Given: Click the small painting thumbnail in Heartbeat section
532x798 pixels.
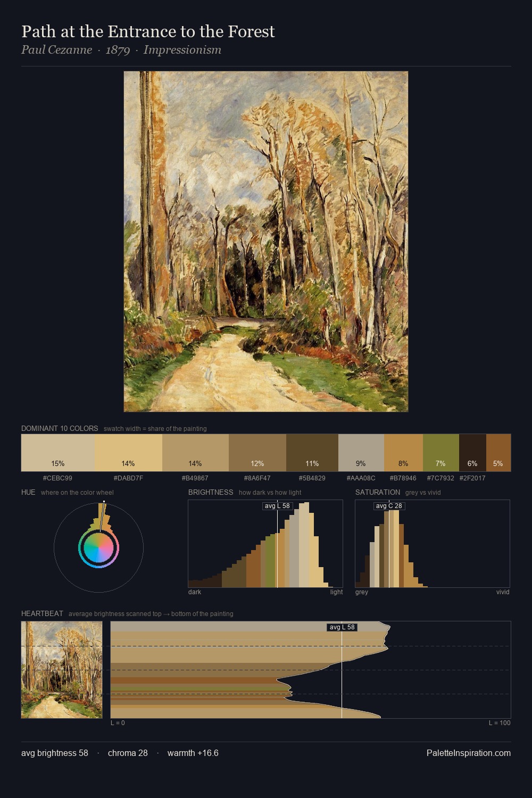Looking at the screenshot, I should click(62, 670).
